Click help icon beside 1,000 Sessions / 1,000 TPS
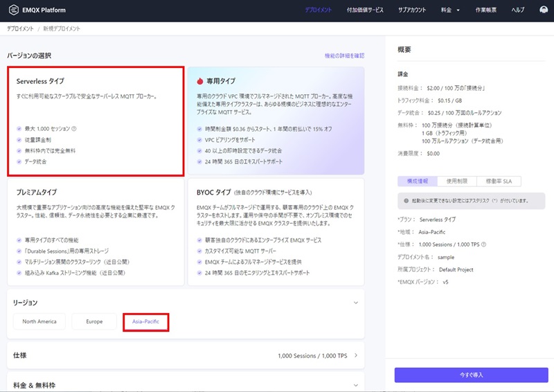This screenshot has width=554, height=392. [x=483, y=244]
